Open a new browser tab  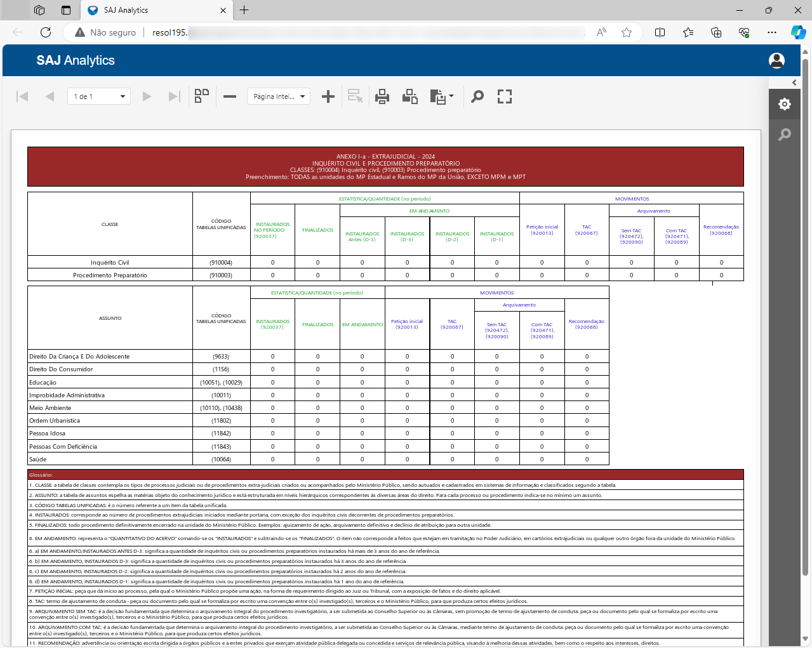click(244, 10)
